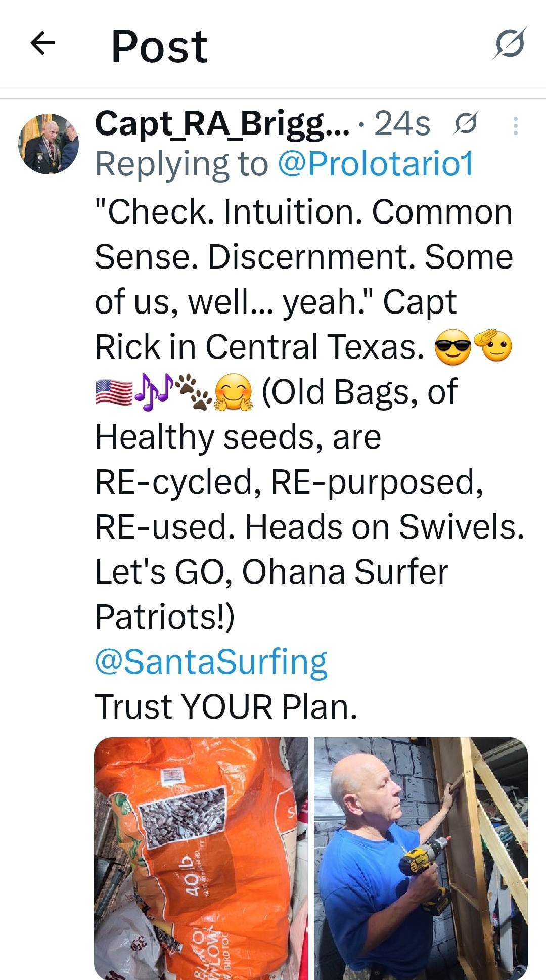Tap the sunglasses face emoji
The height and width of the screenshot is (980, 546).
[x=452, y=348]
